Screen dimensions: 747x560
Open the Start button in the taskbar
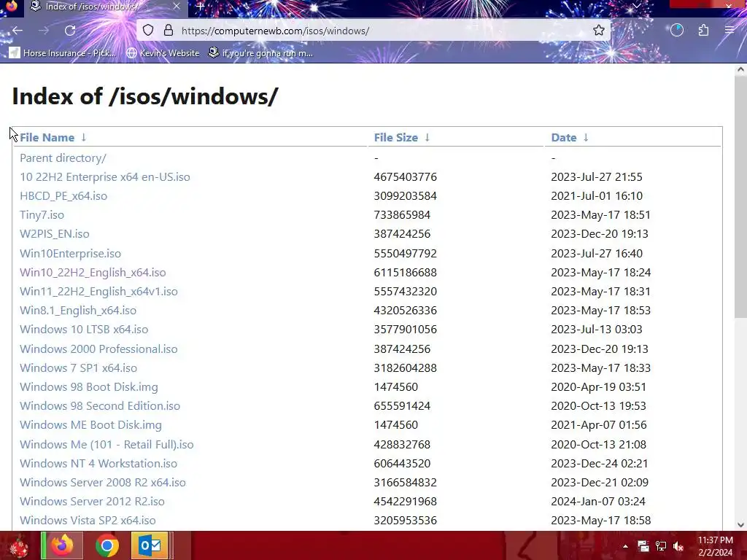tap(18, 545)
